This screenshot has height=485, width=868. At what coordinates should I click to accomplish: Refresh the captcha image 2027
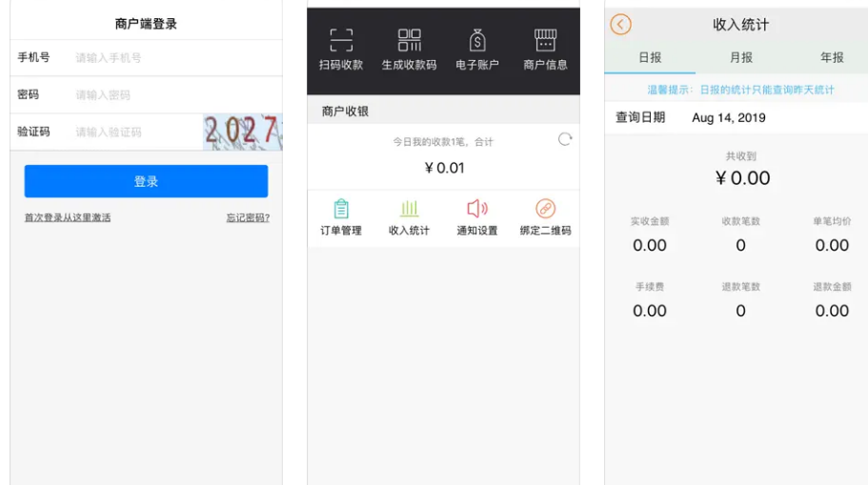coord(242,131)
